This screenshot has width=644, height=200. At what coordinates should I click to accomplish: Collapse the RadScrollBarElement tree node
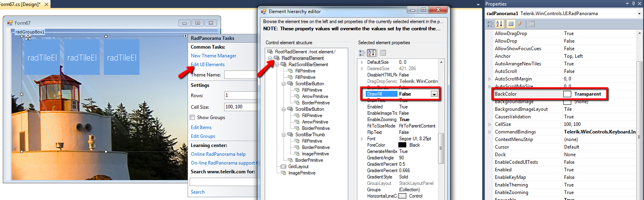[x=277, y=65]
